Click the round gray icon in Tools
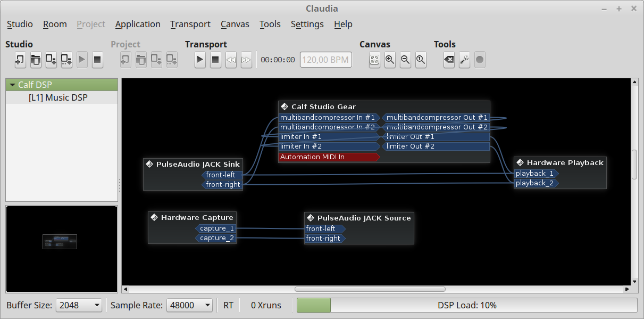Viewport: 644px width, 319px height. coord(480,60)
